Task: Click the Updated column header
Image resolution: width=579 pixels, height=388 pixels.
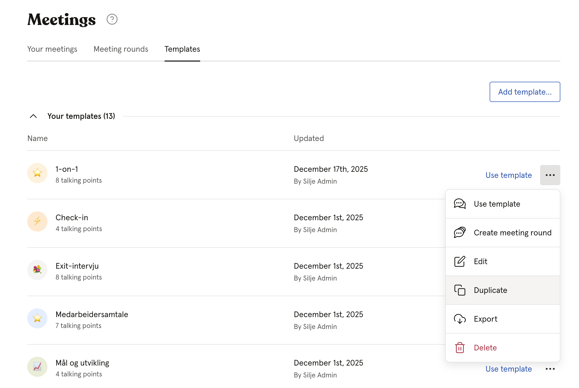Action: [x=309, y=138]
